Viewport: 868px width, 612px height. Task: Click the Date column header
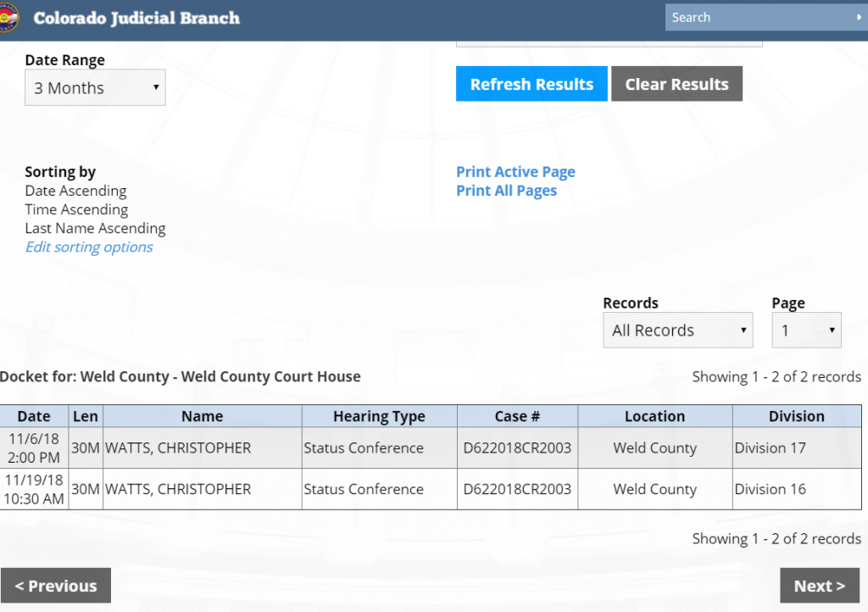pos(34,416)
